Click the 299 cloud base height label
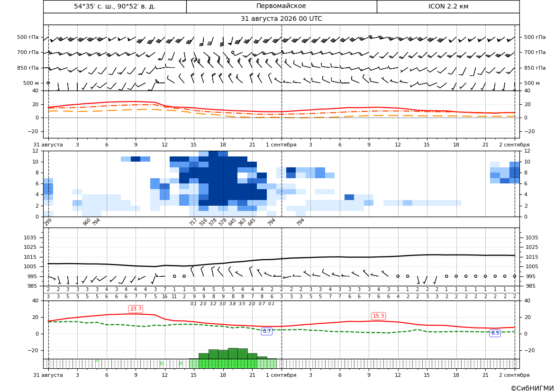The height and width of the screenshot is (392, 554). (48, 222)
